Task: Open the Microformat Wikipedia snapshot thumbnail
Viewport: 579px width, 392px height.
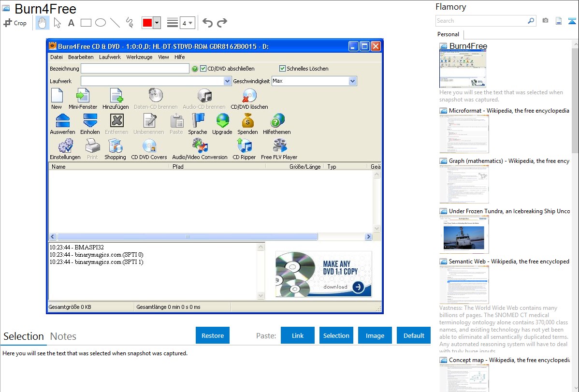Action: (x=464, y=134)
